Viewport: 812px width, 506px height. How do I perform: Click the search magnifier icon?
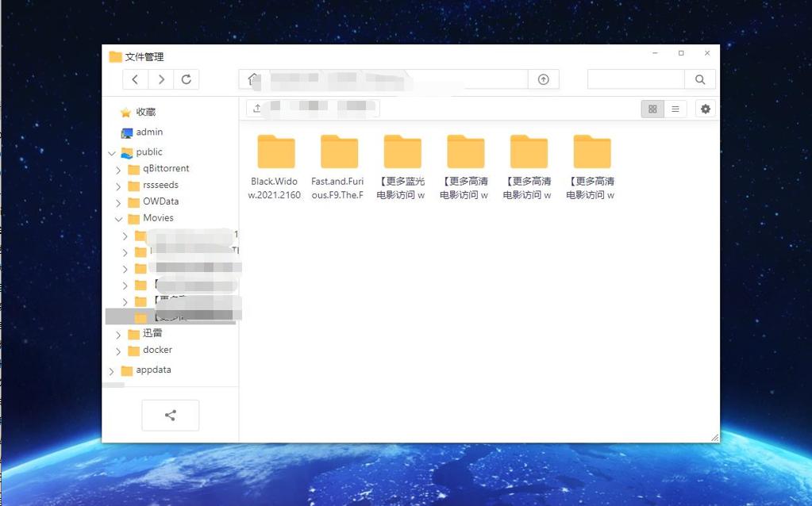(699, 79)
